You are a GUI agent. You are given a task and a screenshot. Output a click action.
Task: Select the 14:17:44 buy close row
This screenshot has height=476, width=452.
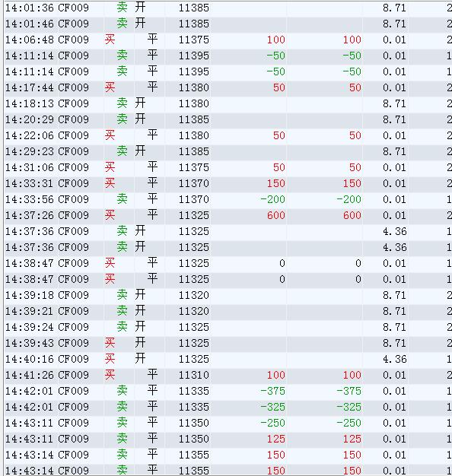228,87
